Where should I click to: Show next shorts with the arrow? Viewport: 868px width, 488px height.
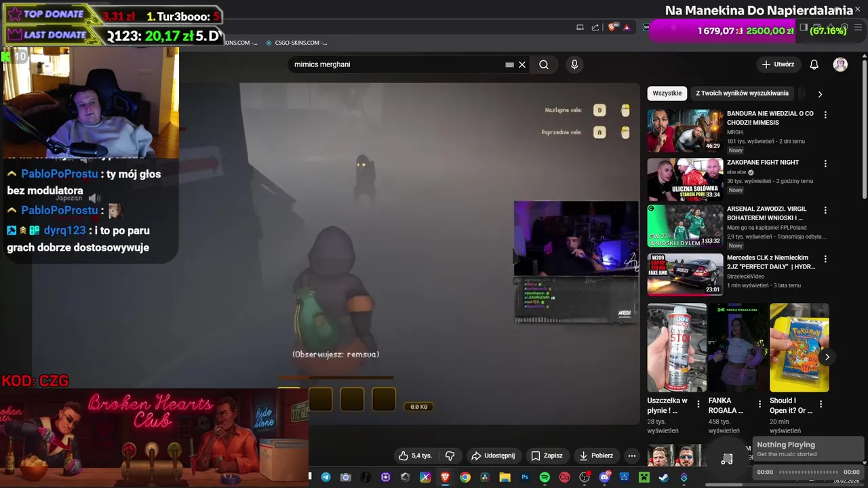827,357
